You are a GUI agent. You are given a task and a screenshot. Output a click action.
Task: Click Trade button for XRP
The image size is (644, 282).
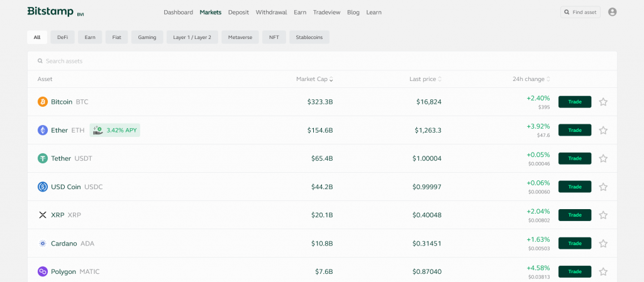point(575,215)
